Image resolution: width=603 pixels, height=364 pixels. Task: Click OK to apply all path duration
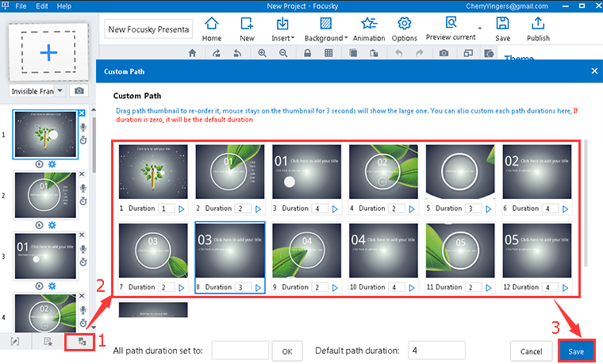click(287, 351)
